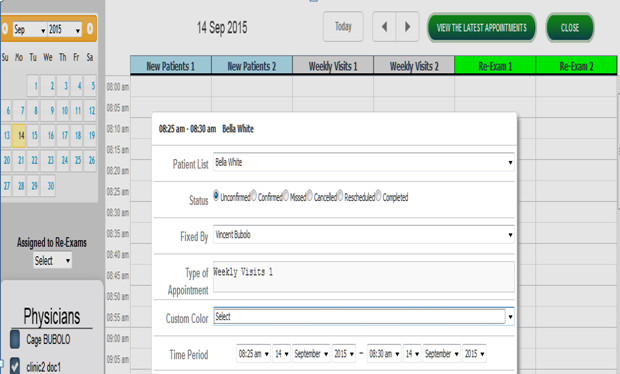The image size is (620, 374).
Task: Open Assigned to Re-Exams Select dropdown
Action: [x=52, y=261]
